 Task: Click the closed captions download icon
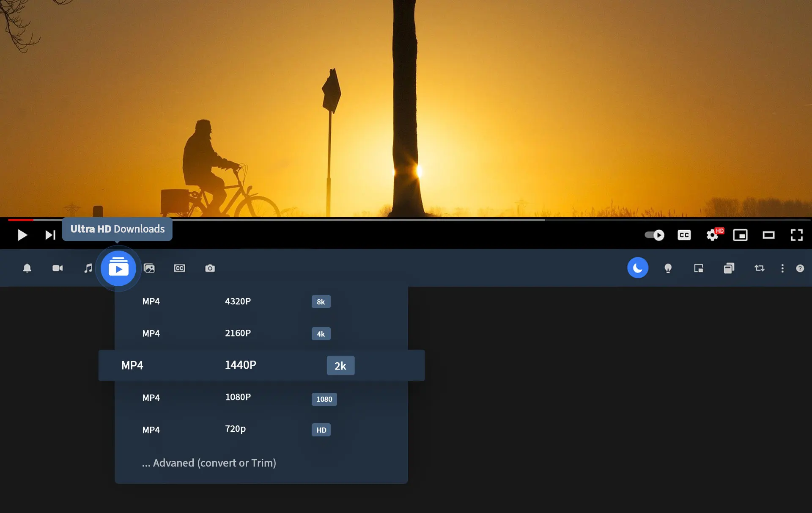(179, 268)
